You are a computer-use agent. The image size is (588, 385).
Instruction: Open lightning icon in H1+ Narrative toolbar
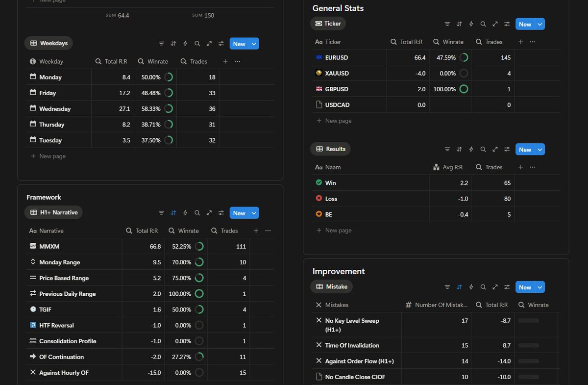coord(185,213)
